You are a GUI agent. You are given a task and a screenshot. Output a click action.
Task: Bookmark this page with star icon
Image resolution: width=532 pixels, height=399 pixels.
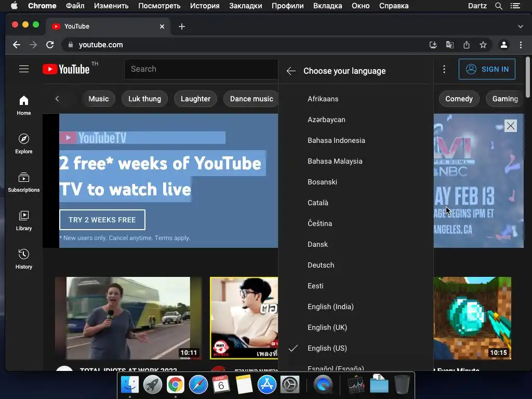click(x=483, y=45)
